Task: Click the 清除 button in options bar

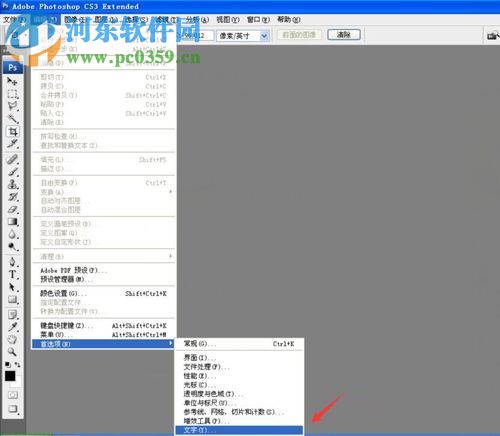Action: tap(344, 35)
